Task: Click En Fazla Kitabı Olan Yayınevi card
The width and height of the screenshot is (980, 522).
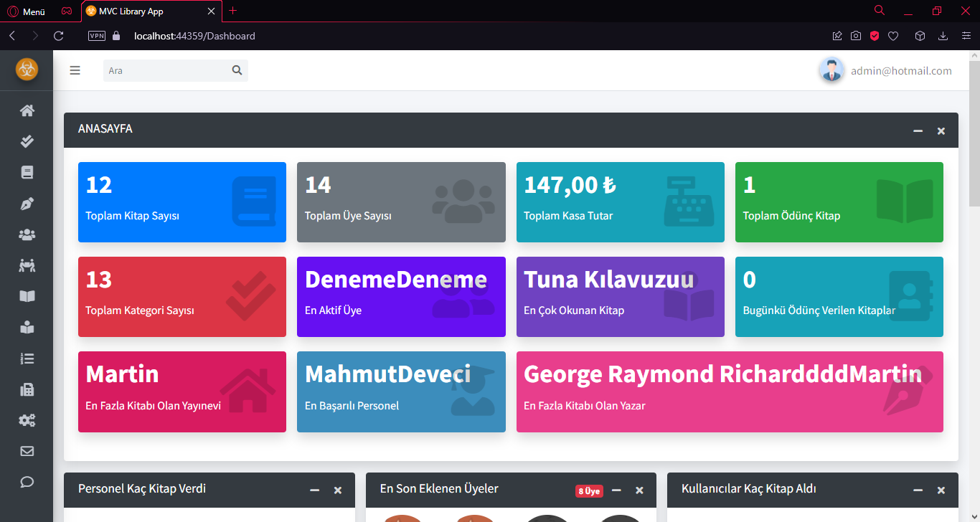Action: pos(182,391)
